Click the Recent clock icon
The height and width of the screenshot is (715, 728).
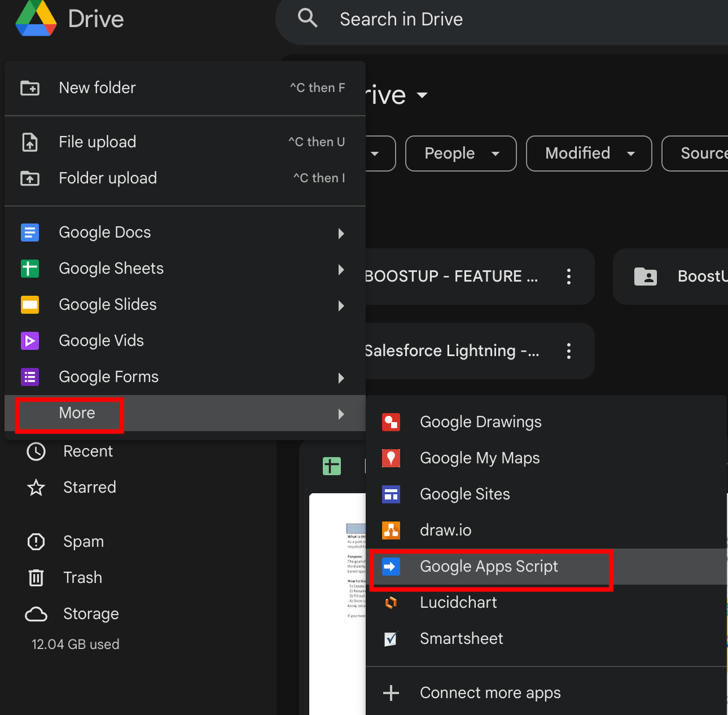coord(36,451)
